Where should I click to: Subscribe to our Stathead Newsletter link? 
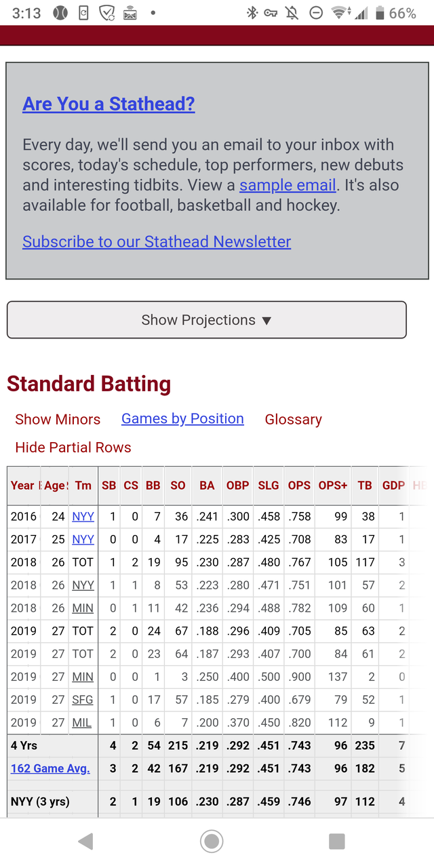[157, 241]
